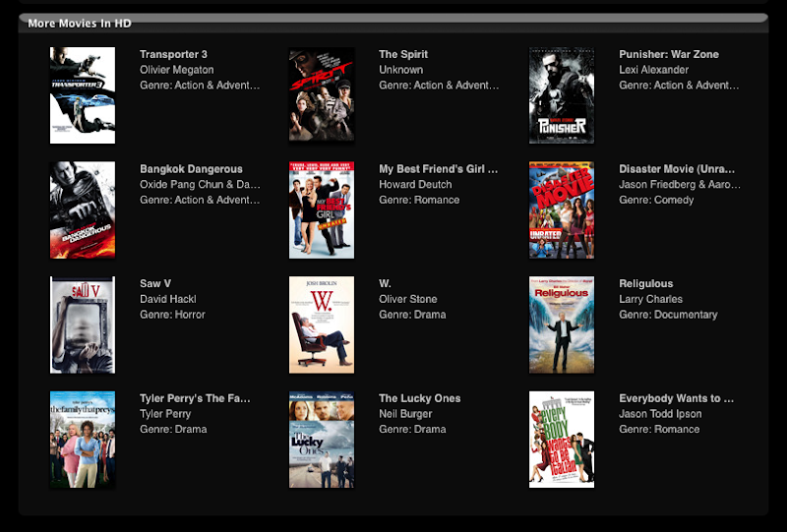Viewport: 787px width, 532px height.
Task: Click The Spirit title link
Action: pyautogui.click(x=403, y=54)
